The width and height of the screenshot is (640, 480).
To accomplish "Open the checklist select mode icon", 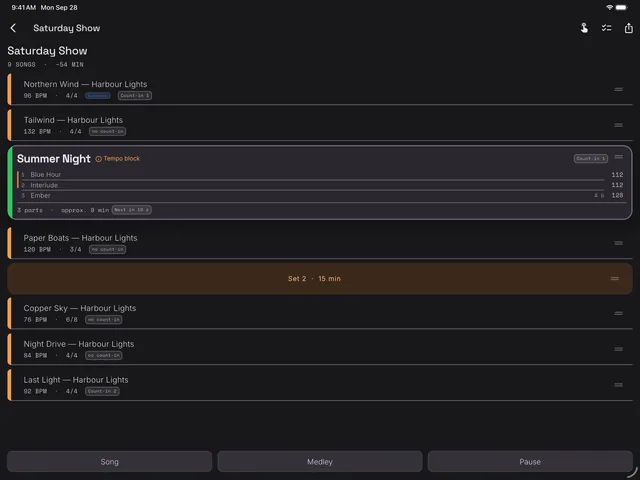I will (x=606, y=28).
